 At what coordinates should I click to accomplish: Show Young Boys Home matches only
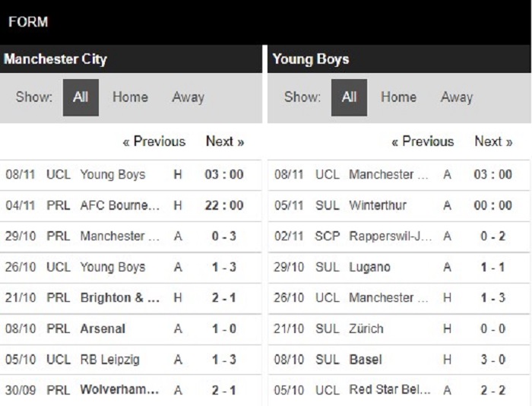(x=398, y=97)
